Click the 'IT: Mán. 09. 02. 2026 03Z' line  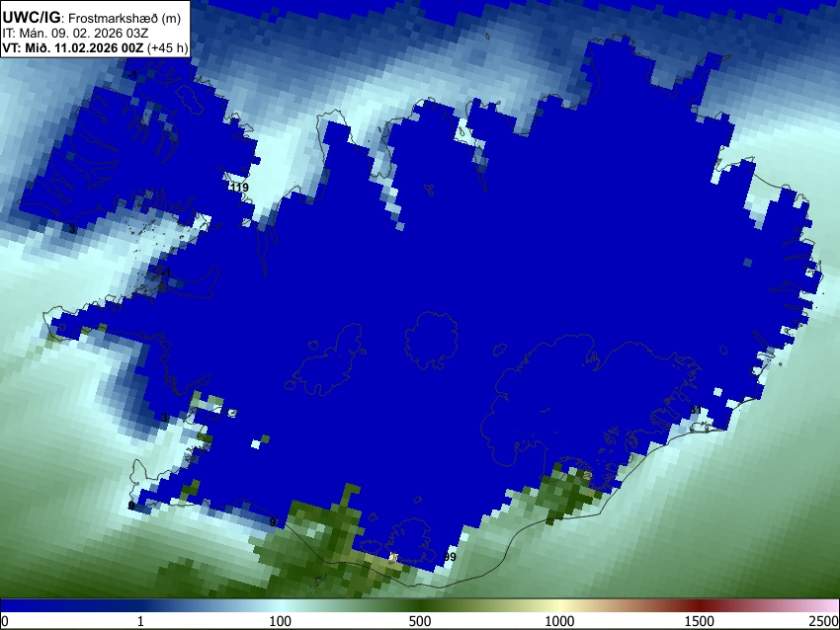click(75, 34)
